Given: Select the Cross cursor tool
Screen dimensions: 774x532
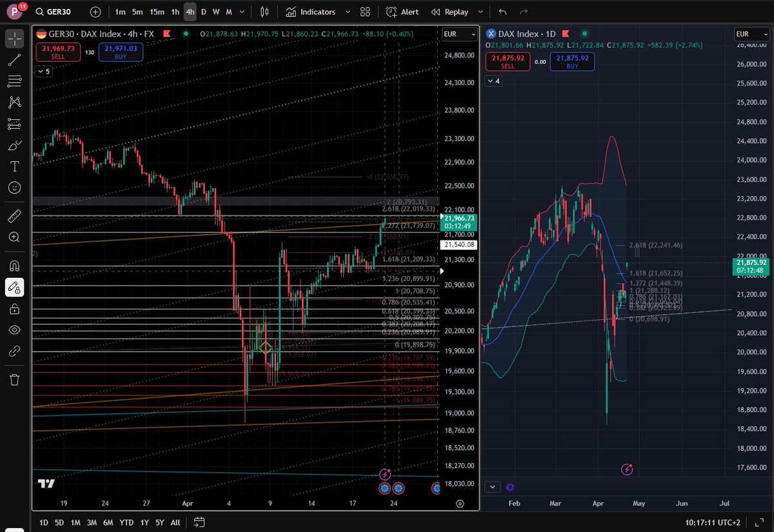Looking at the screenshot, I should (14, 39).
